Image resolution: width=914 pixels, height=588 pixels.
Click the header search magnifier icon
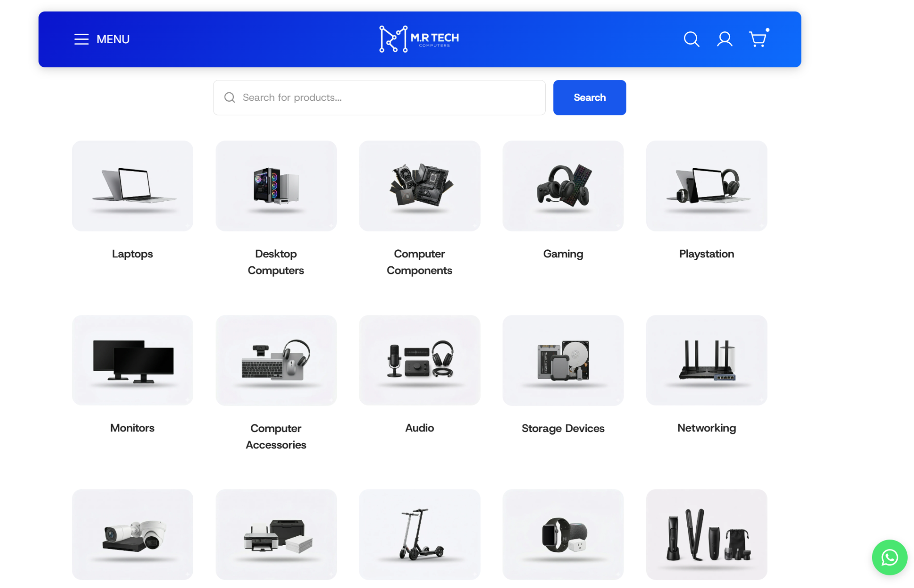click(x=691, y=39)
